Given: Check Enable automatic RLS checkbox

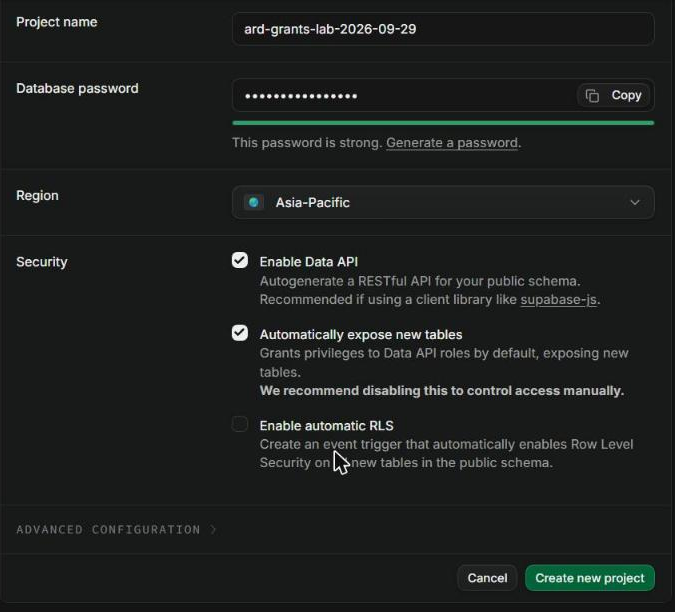Looking at the screenshot, I should click(x=240, y=424).
